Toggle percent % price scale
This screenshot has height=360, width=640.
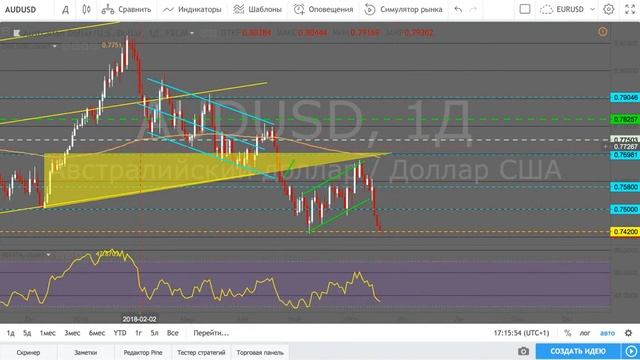pyautogui.click(x=567, y=333)
